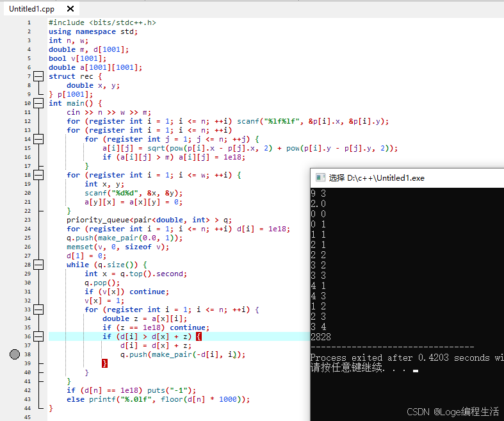Click the console window icon in title bar
This screenshot has width=504, height=421.
pos(320,177)
